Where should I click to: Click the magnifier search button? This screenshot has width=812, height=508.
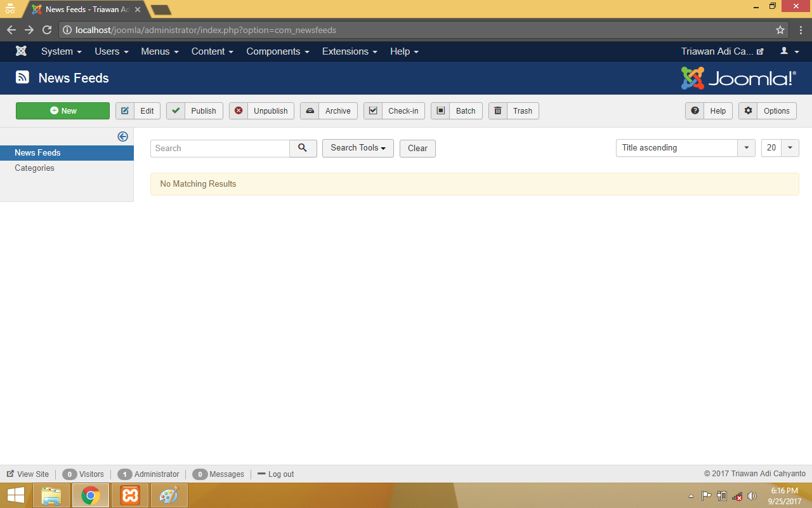tap(303, 148)
